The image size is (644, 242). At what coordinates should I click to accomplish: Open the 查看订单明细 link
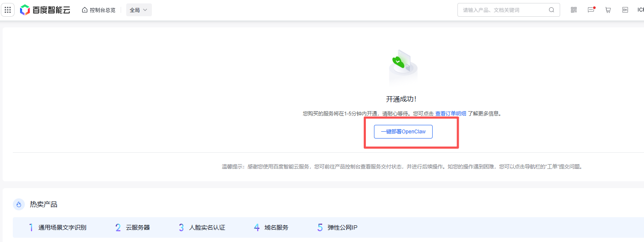click(451, 114)
